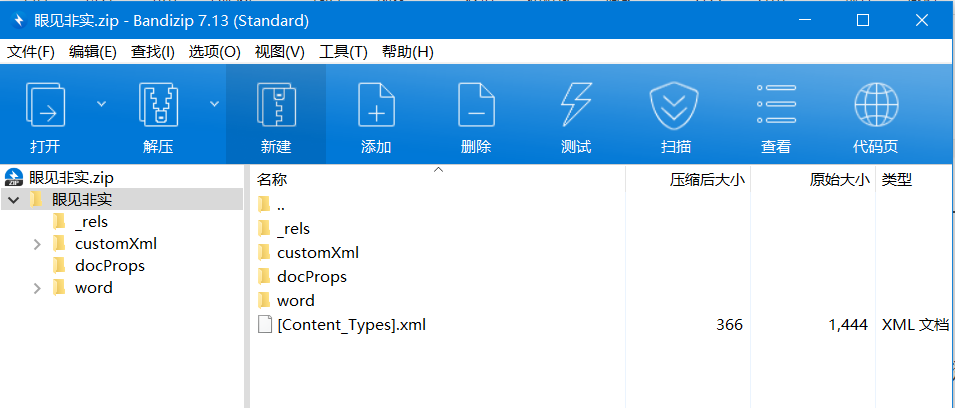Open the dropdown arrow next to 打开

point(101,104)
